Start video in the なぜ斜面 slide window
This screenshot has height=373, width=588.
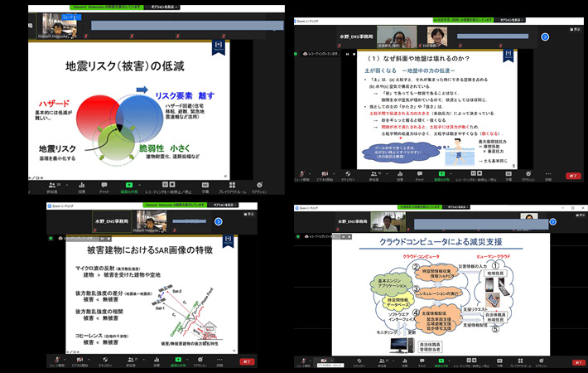(325, 176)
